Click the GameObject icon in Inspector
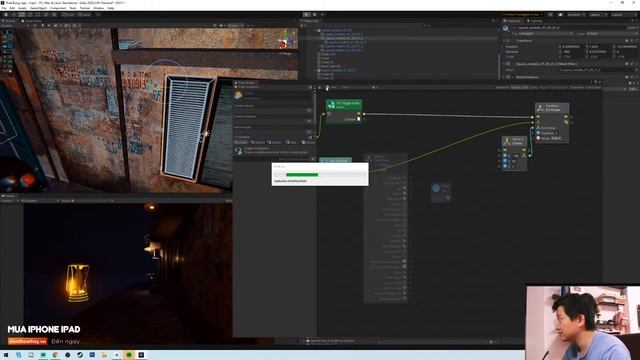The image size is (640, 360). click(x=506, y=28)
